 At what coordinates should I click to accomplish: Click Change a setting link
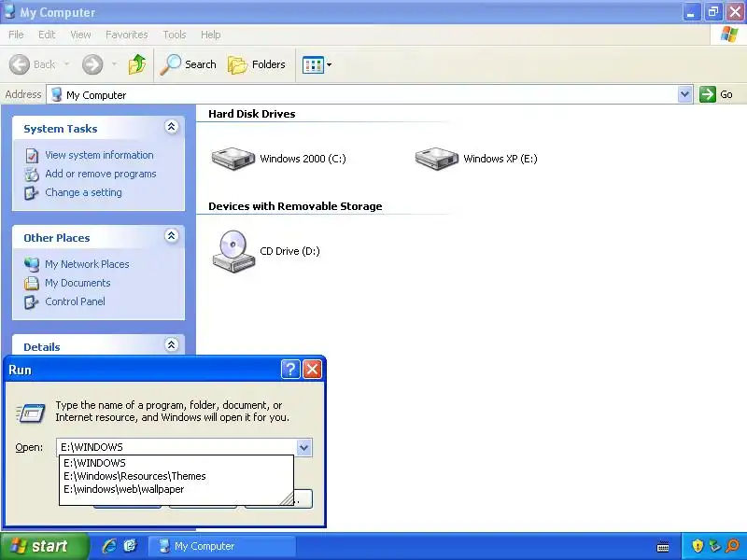point(83,192)
